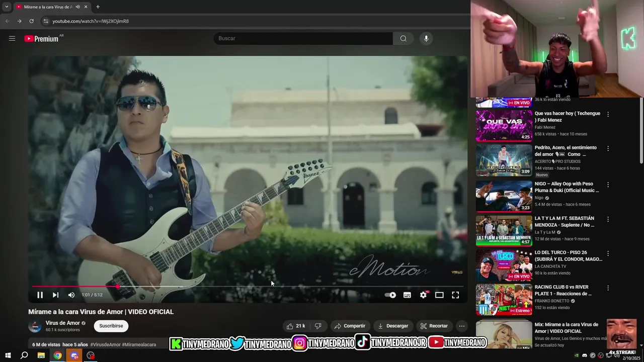Mute the video player volume
This screenshot has height=362, width=644.
[71, 295]
